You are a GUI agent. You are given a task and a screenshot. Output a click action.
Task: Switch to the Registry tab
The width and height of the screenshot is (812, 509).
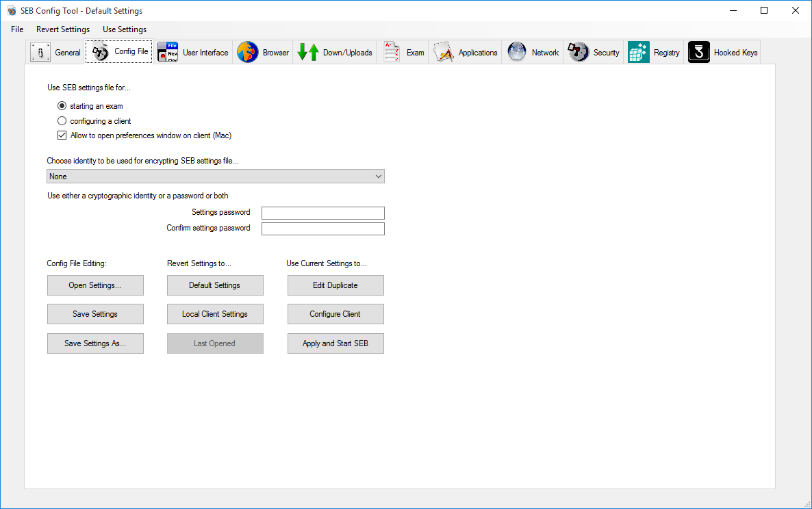tap(654, 52)
